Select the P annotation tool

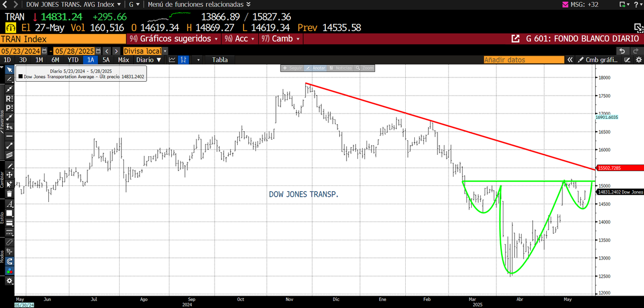pos(10,108)
